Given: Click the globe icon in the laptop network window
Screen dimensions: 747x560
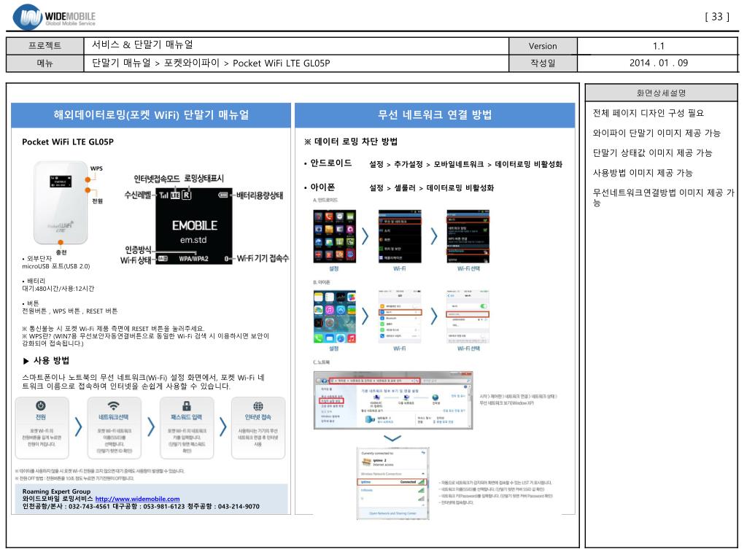Looking at the screenshot, I should point(436,397).
